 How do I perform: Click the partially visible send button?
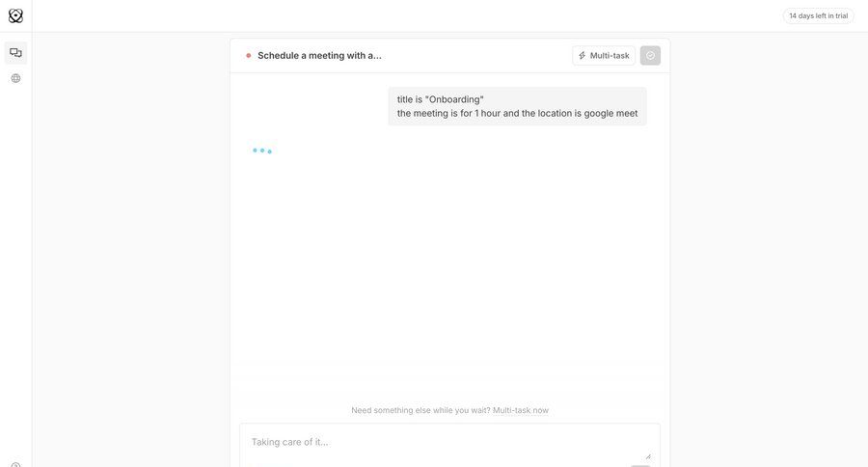640,466
